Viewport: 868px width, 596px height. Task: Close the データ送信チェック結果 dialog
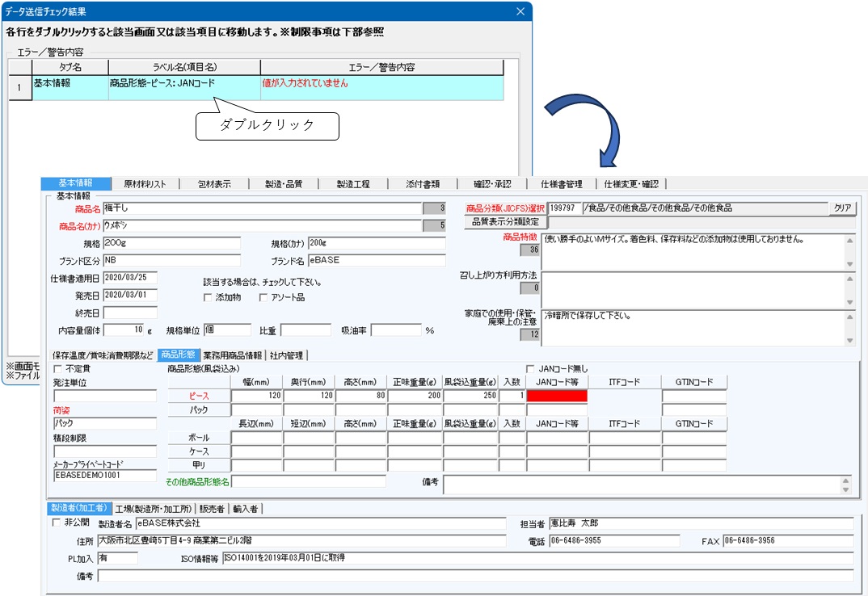click(x=520, y=11)
